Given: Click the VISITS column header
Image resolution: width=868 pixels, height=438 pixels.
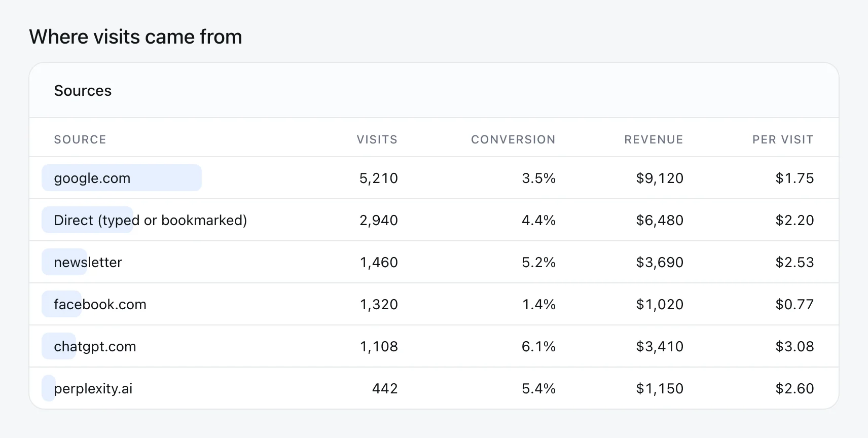Looking at the screenshot, I should 377,139.
